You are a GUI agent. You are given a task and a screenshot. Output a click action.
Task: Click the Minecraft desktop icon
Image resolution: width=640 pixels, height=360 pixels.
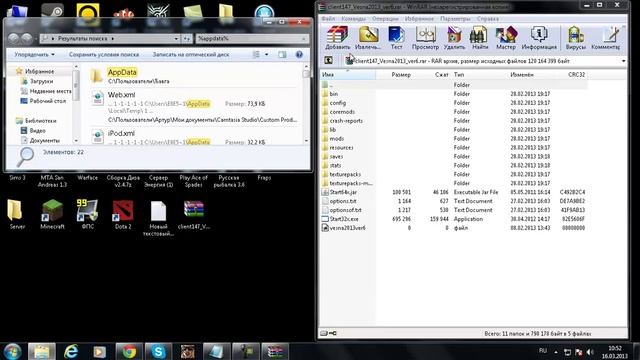coord(52,214)
